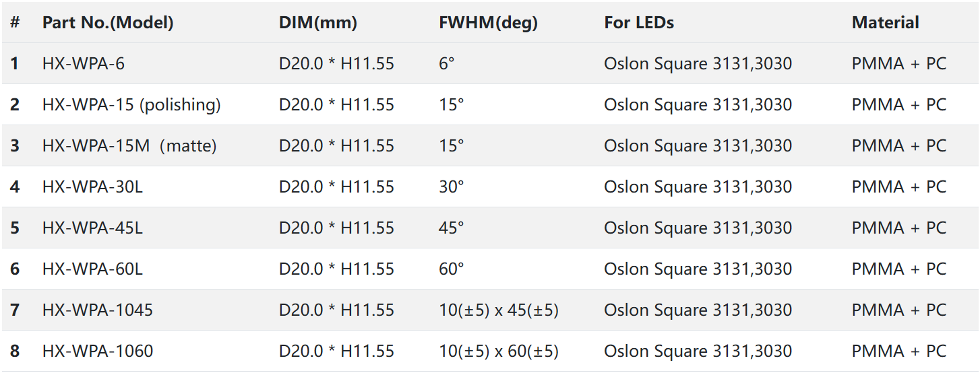Click the HX-WPA-15 (polishing) model name
Viewport: 980px width, 373px height.
(131, 105)
